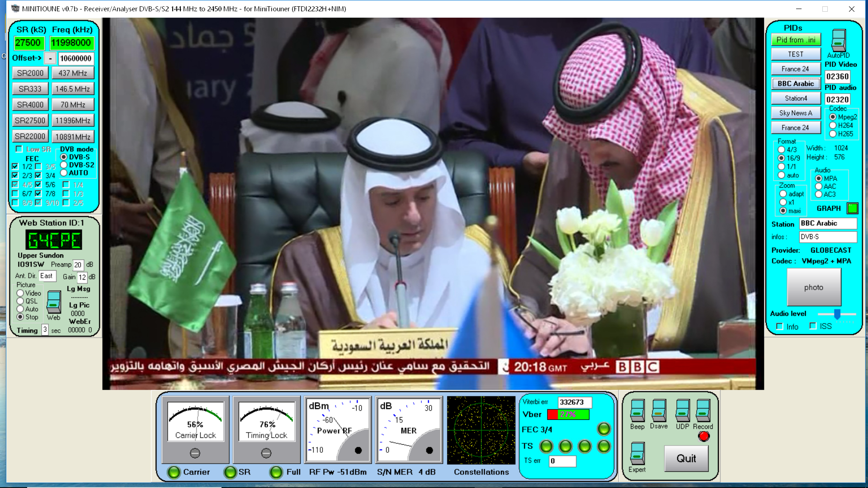Click the TEST preset button
868x488 pixels.
point(796,54)
